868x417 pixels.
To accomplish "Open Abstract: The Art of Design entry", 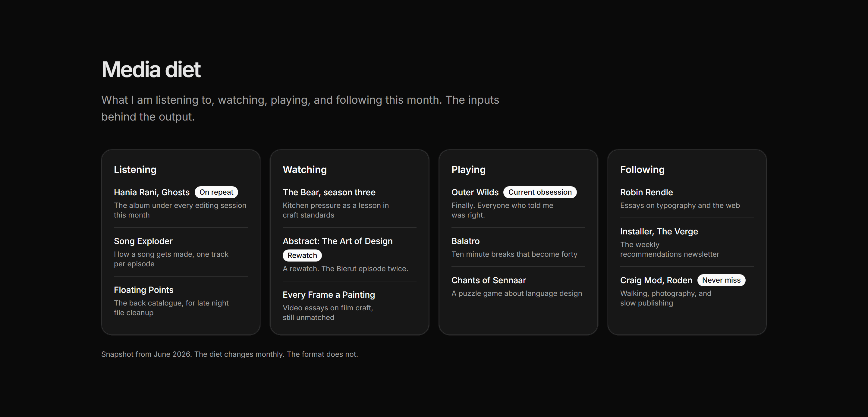I will click(x=338, y=241).
